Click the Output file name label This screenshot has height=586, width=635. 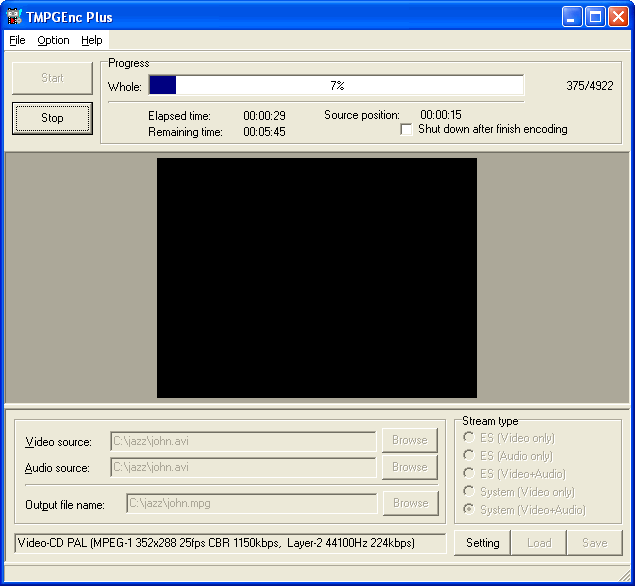coord(65,505)
